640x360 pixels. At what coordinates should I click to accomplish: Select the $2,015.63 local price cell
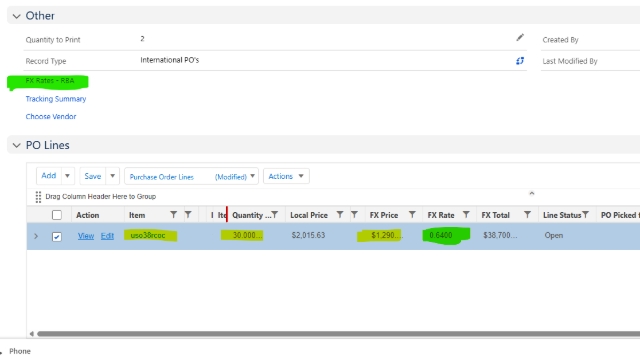click(x=308, y=235)
